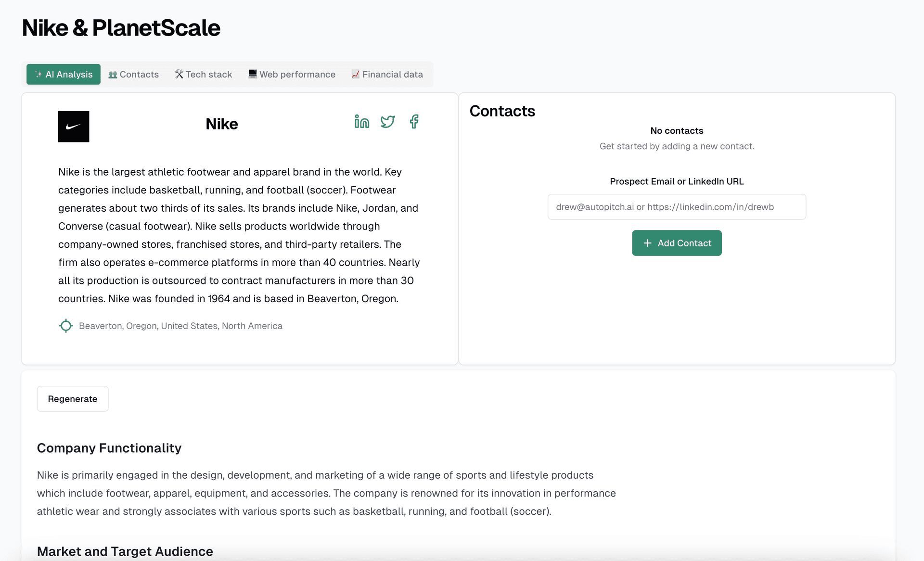Click the Nike swoosh logo image
Image resolution: width=924 pixels, height=561 pixels.
[x=74, y=127]
